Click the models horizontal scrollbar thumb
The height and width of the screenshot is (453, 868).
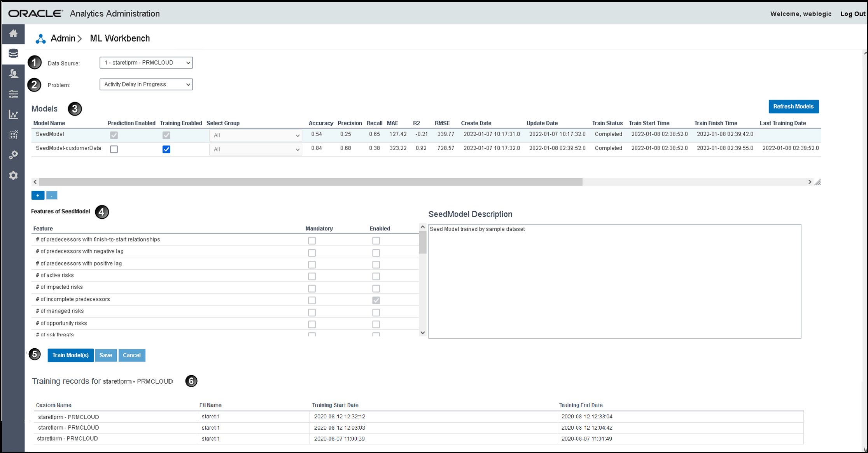311,182
